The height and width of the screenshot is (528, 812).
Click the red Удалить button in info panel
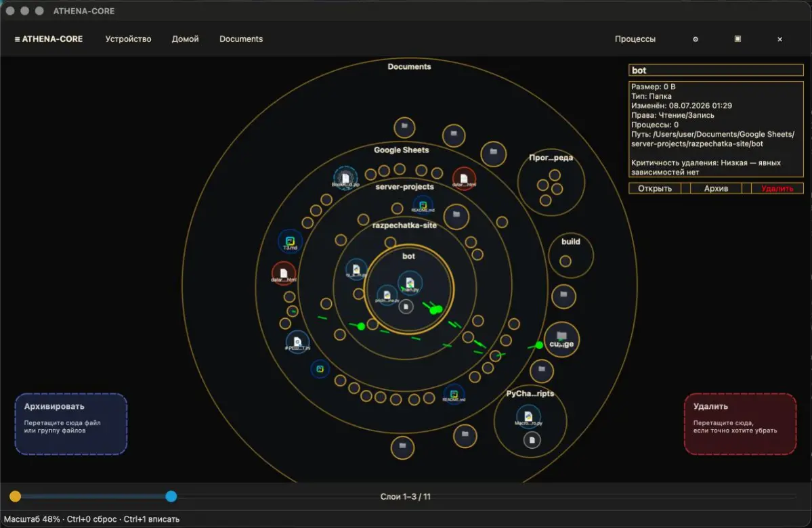777,188
